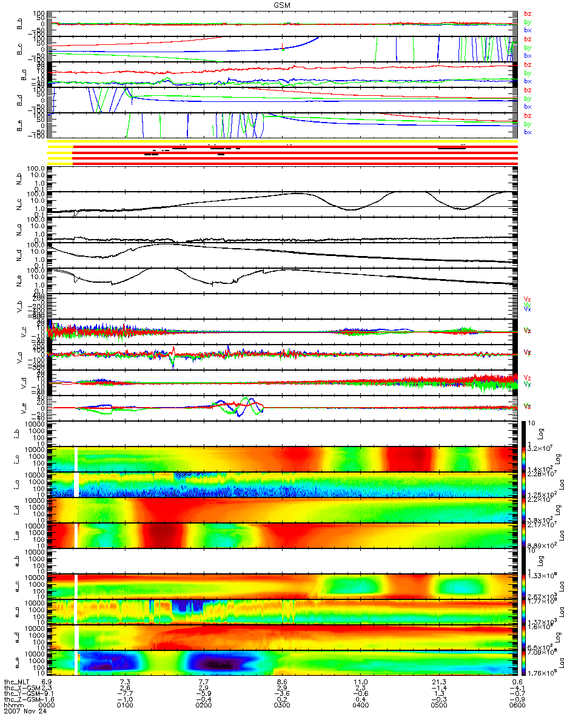Click inside the e_a electron spectrogram

pos(283,612)
